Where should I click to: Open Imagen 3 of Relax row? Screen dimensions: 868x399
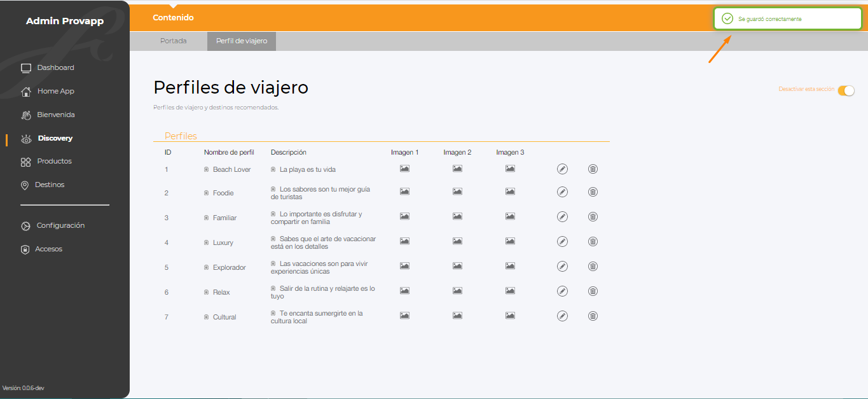pyautogui.click(x=510, y=290)
